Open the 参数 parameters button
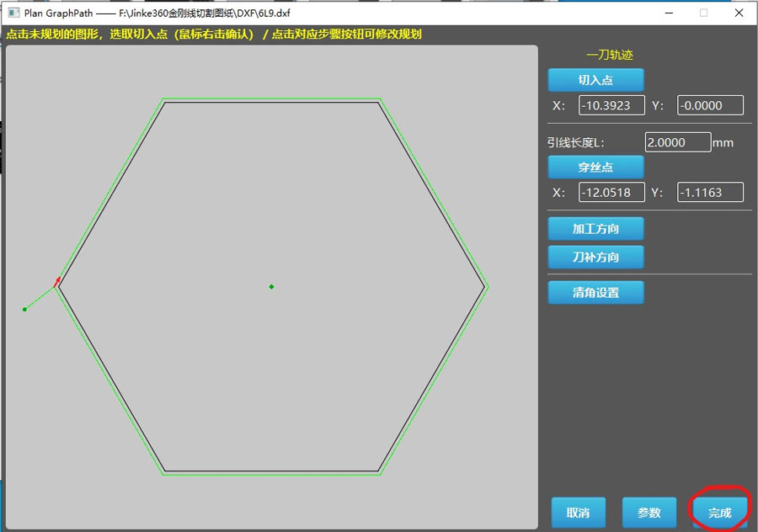Screen dimensions: 758x532 tap(649, 513)
